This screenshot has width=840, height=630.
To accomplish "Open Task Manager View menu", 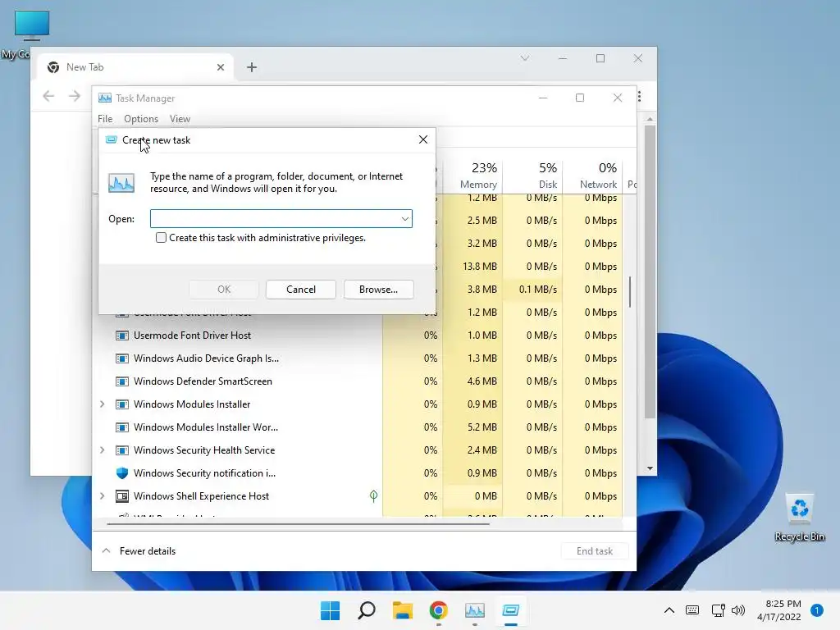I will click(180, 119).
